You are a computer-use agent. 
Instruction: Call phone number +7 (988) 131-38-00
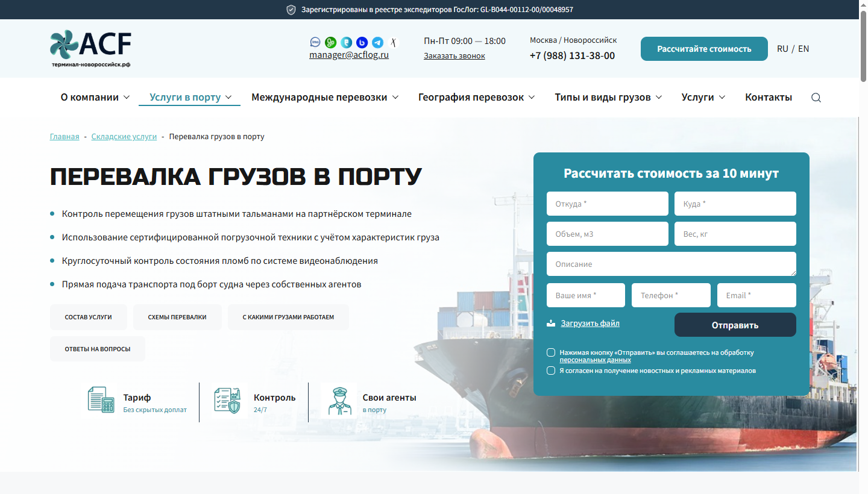coord(573,55)
